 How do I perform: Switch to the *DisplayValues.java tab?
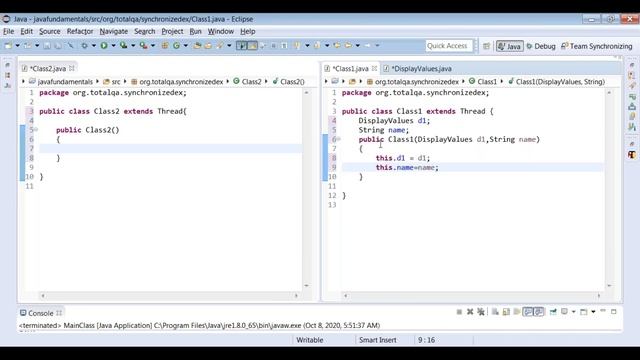click(421, 69)
